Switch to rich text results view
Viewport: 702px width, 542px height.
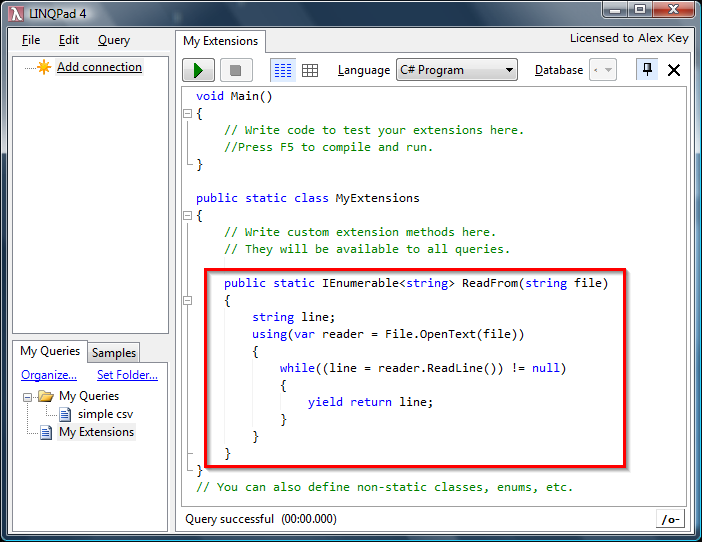(283, 70)
